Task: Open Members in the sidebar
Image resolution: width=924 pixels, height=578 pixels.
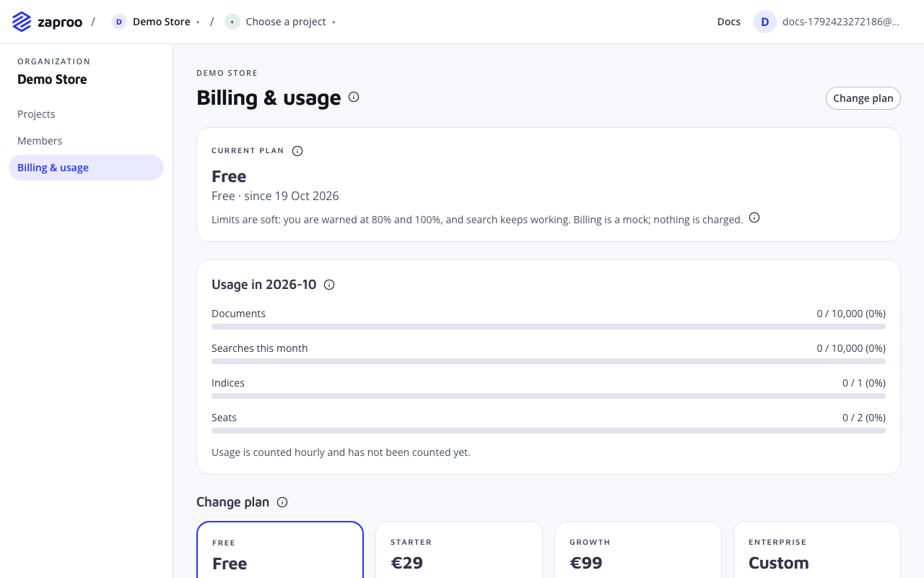Action: click(x=87, y=141)
